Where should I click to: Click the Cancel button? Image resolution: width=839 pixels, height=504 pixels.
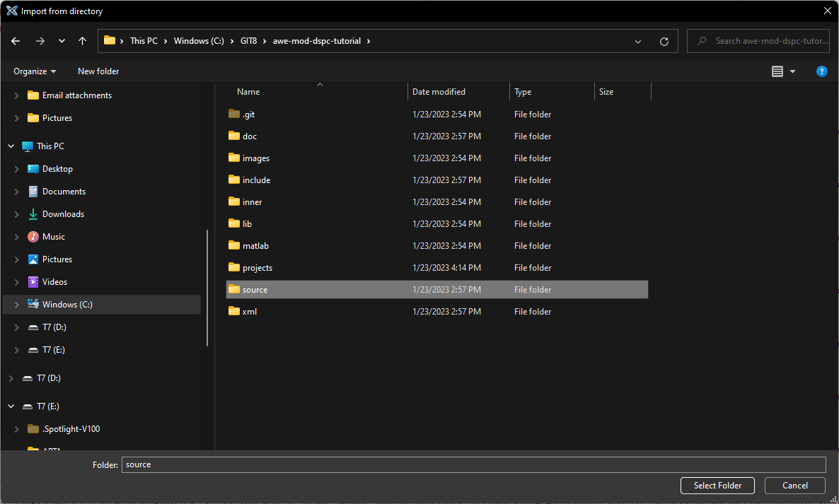tap(794, 486)
